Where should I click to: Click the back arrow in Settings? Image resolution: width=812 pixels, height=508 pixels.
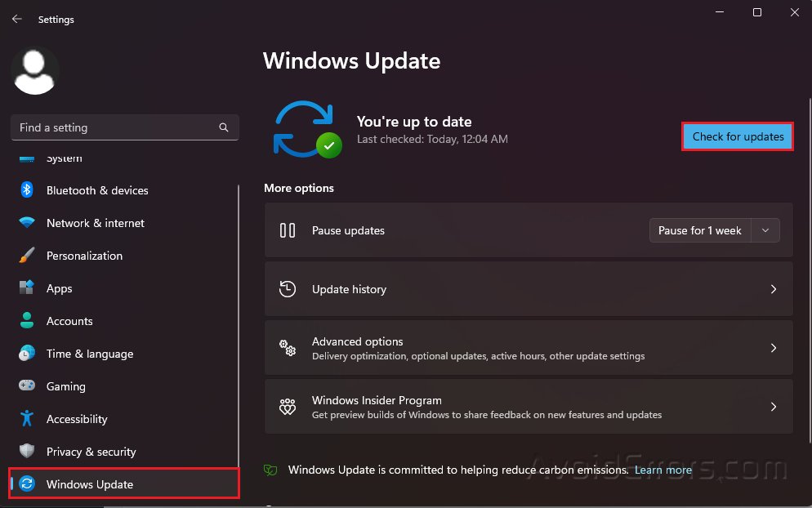pyautogui.click(x=17, y=19)
